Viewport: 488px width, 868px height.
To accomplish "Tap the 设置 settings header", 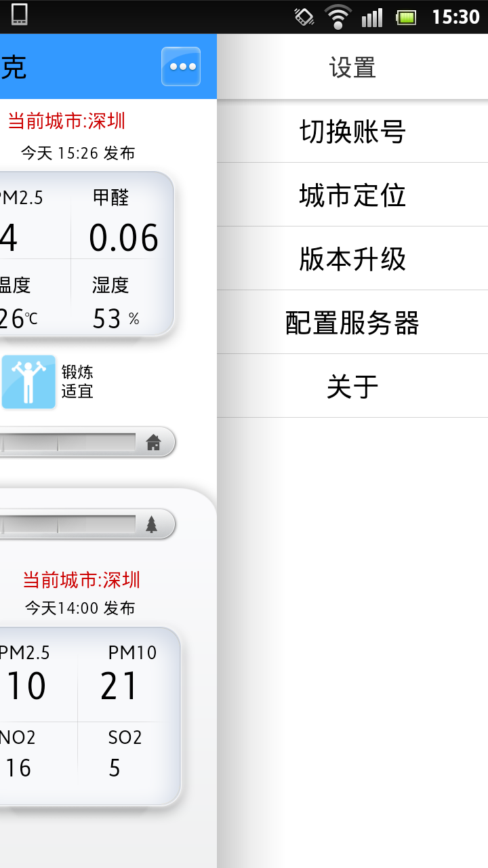I will click(x=352, y=68).
